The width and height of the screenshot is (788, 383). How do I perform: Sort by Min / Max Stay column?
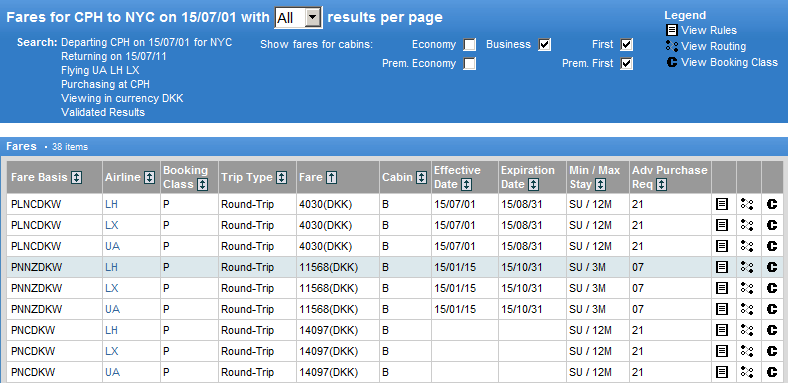pos(600,184)
